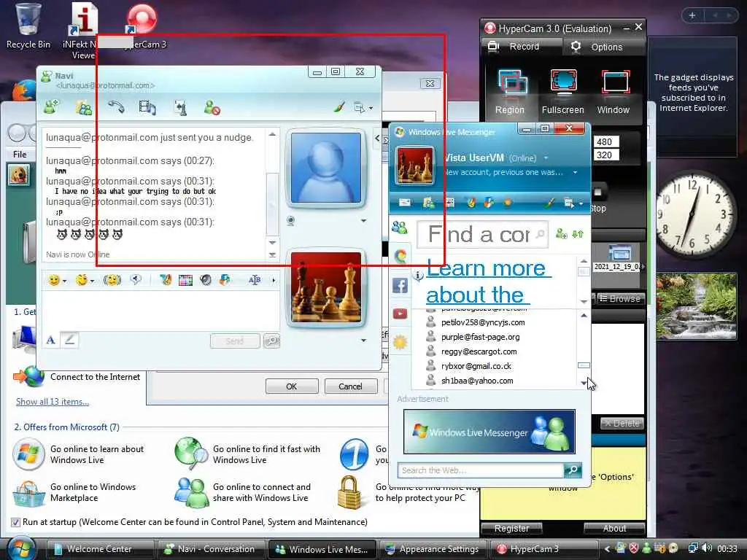Start a phone call in Navi conversation

[x=116, y=107]
